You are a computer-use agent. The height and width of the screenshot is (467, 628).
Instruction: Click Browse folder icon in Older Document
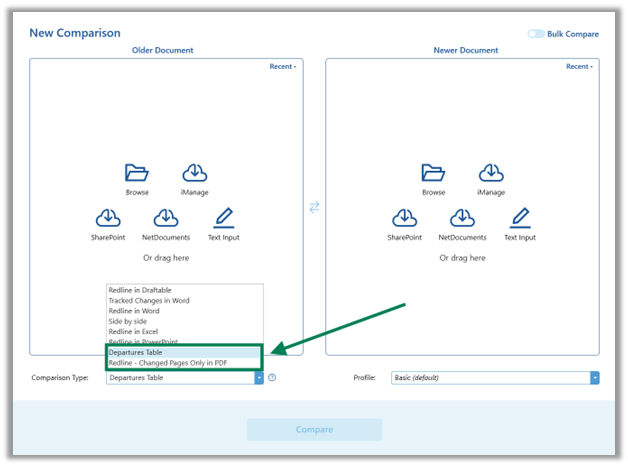pos(137,173)
